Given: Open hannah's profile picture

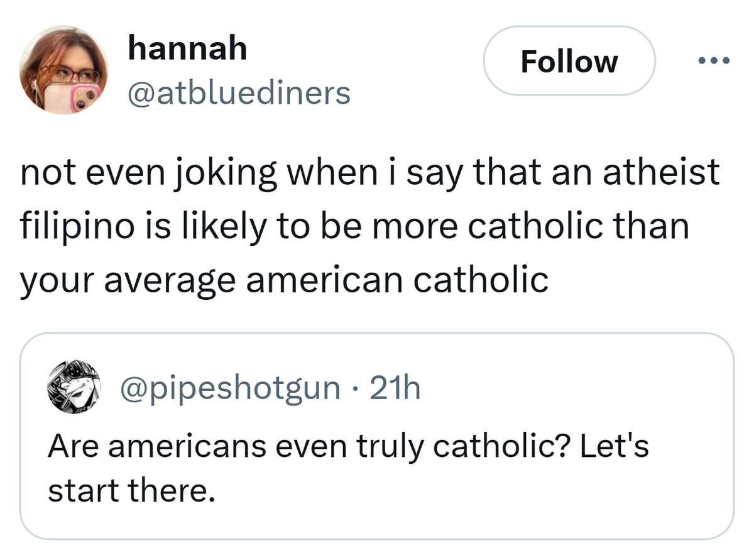Looking at the screenshot, I should pyautogui.click(x=63, y=70).
